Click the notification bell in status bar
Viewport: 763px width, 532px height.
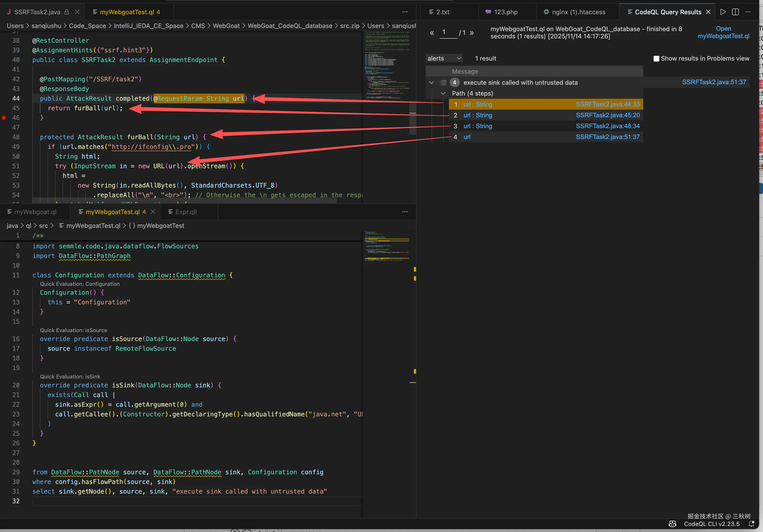751,524
